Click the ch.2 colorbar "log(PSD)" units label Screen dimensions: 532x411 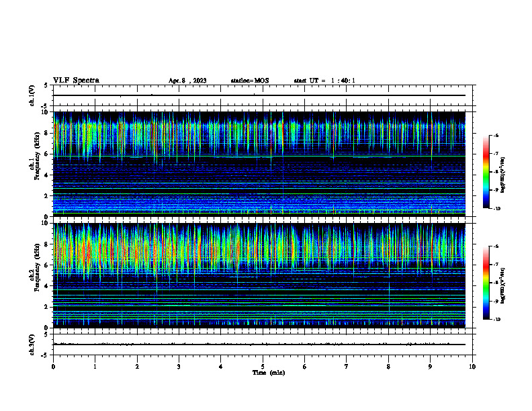pos(503,285)
